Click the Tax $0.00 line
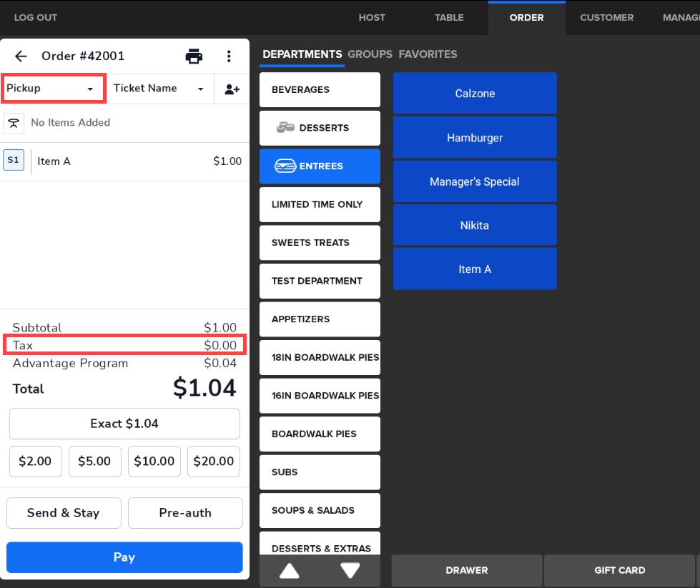 click(124, 345)
